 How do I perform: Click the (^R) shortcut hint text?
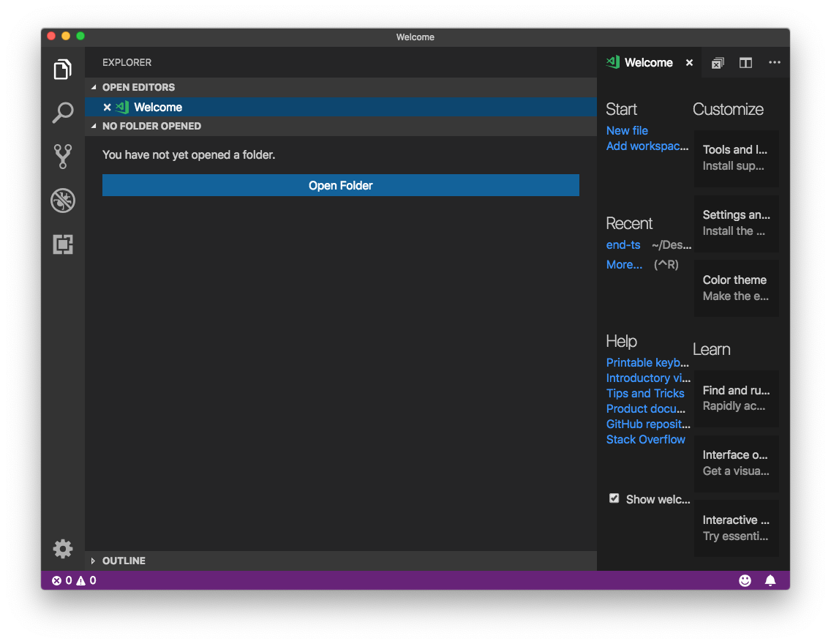666,264
